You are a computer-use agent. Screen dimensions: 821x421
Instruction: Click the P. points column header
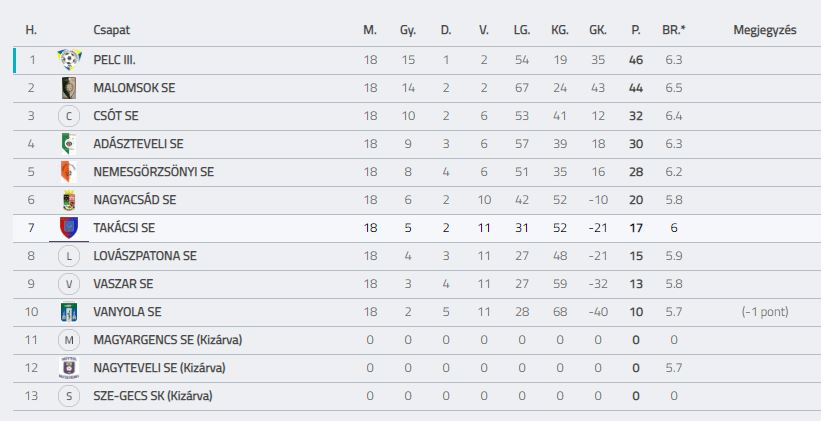[636, 30]
